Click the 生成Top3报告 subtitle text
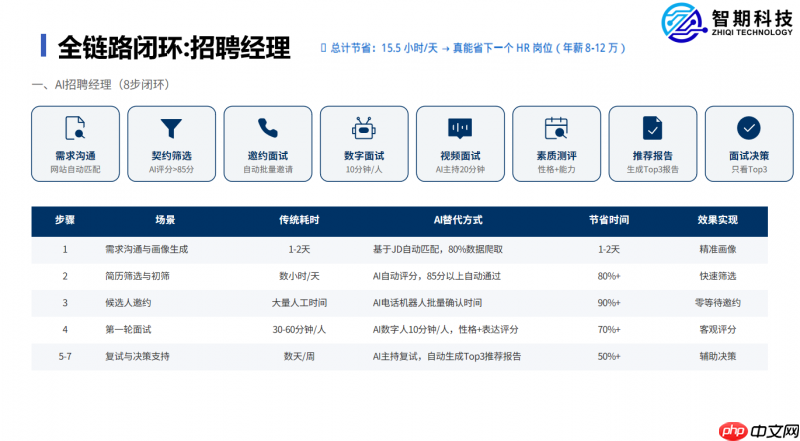The width and height of the screenshot is (800, 441). click(x=653, y=169)
